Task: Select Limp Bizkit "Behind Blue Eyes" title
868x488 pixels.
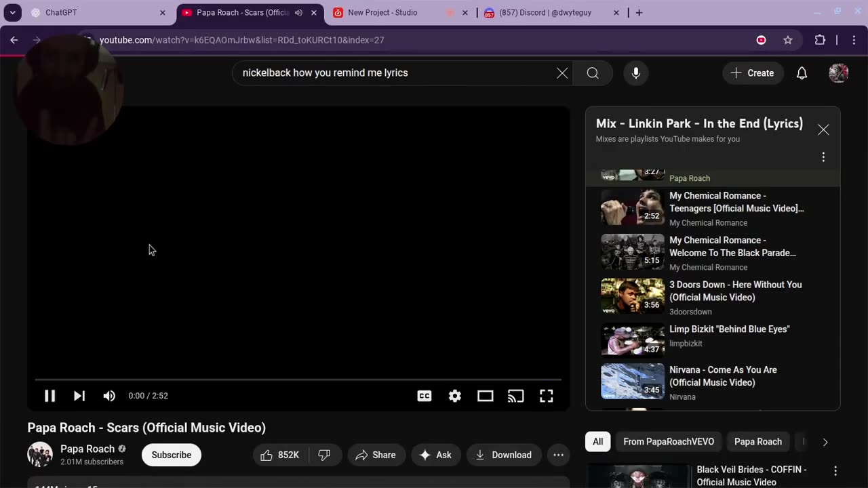Action: [x=730, y=329]
